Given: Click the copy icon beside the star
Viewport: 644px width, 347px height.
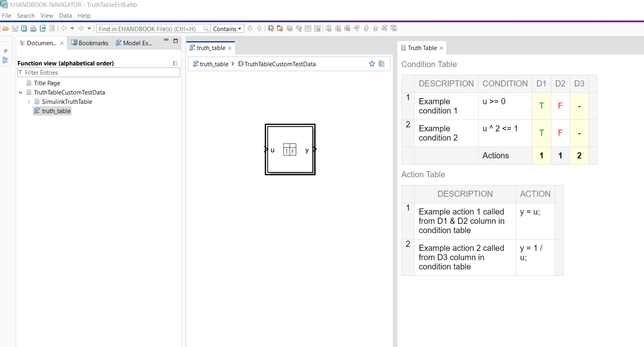Looking at the screenshot, I should (x=381, y=64).
